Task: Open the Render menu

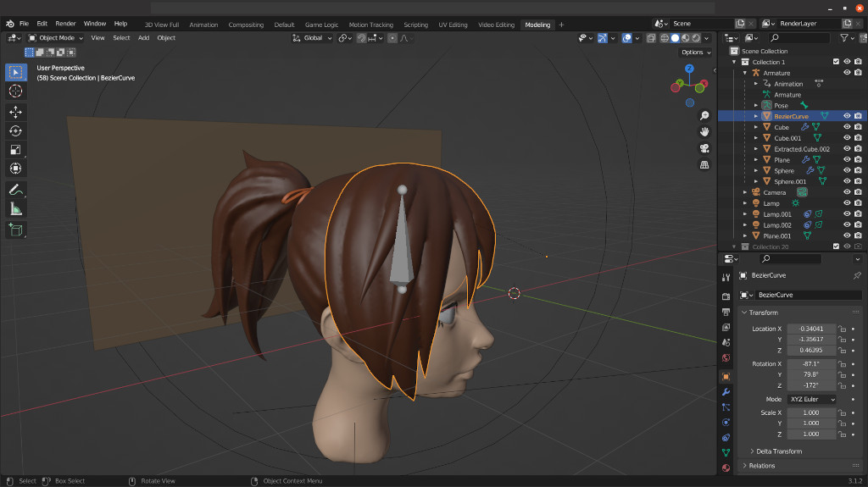Action: click(x=65, y=24)
